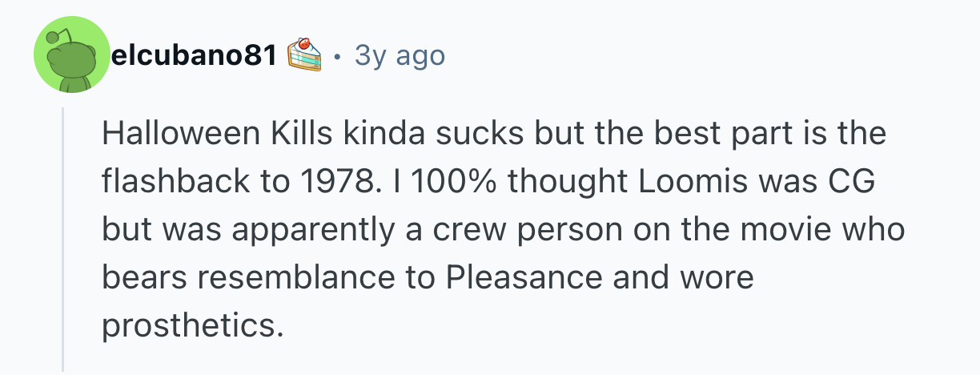
Task: Click the "3y ago" comment timestamp
Action: (x=399, y=56)
